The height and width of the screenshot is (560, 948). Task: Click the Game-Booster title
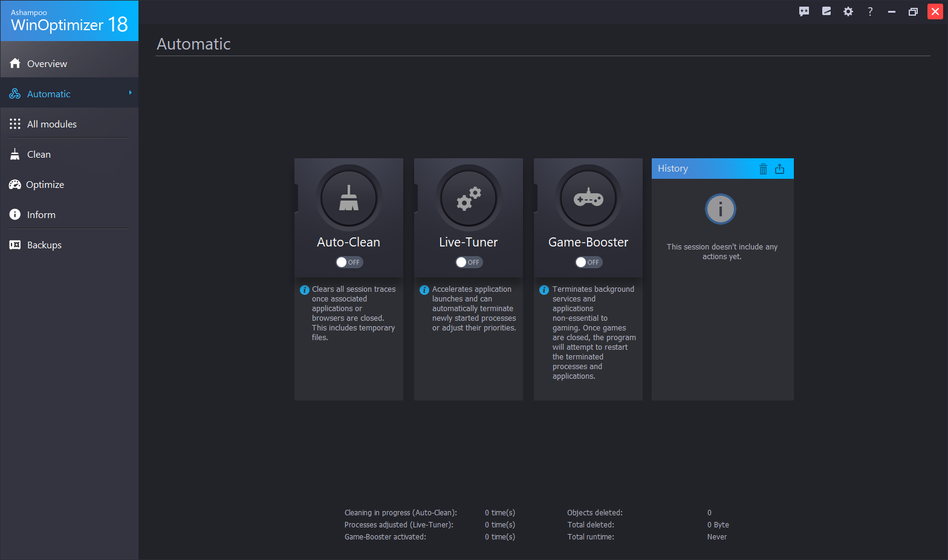[588, 242]
